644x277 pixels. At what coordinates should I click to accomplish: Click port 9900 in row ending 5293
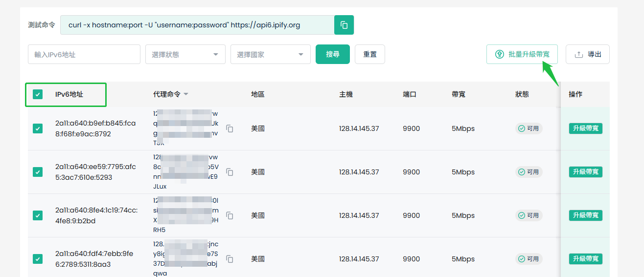[x=412, y=172]
